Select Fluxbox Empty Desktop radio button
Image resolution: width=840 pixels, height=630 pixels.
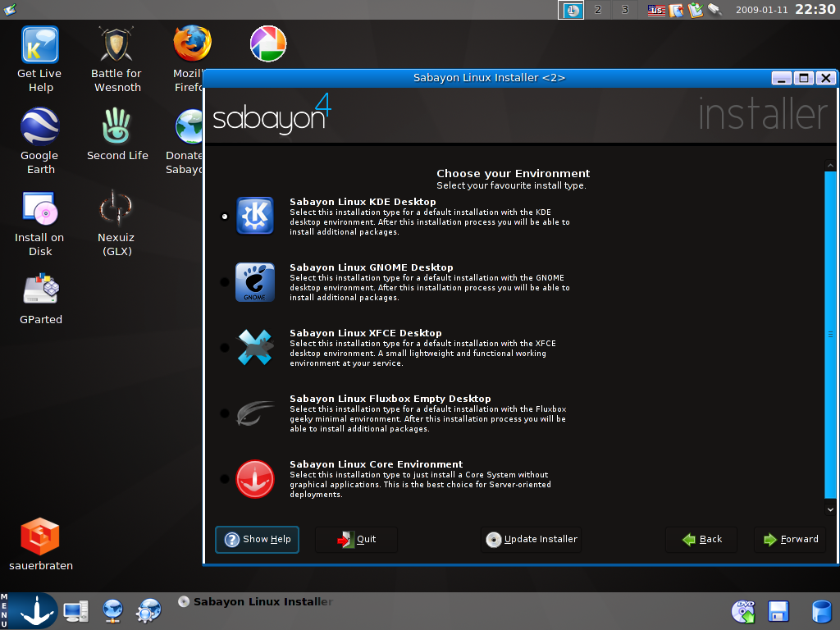point(225,413)
